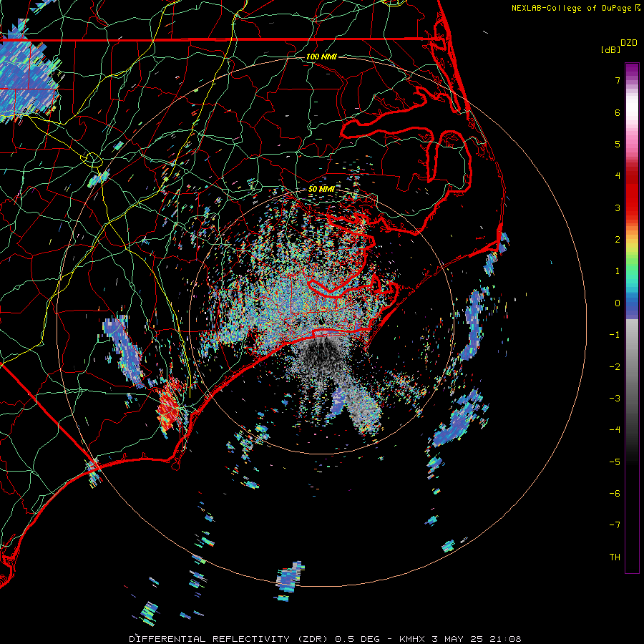Pick the 5 value on the color scale

click(618, 144)
